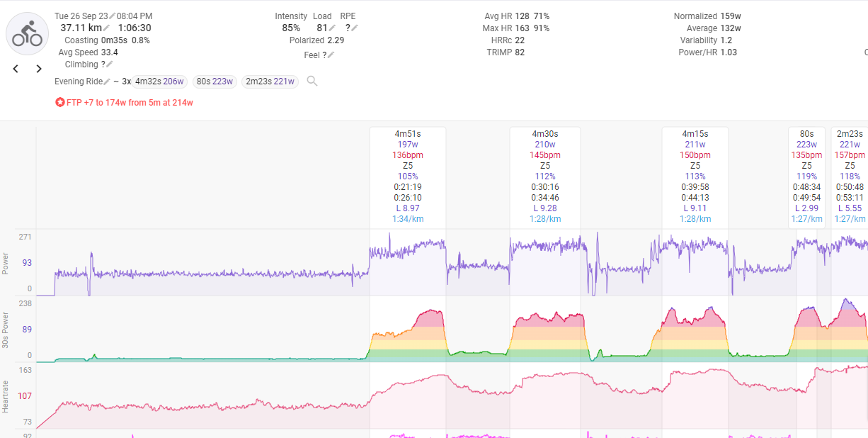
Task: Click the cycling activity type icon
Action: (x=27, y=33)
